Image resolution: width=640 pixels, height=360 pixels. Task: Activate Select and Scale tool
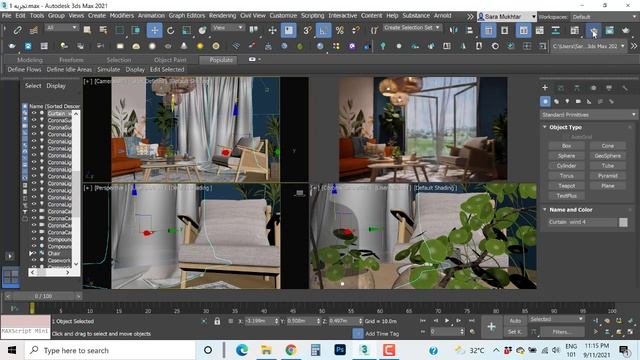[x=187, y=30]
